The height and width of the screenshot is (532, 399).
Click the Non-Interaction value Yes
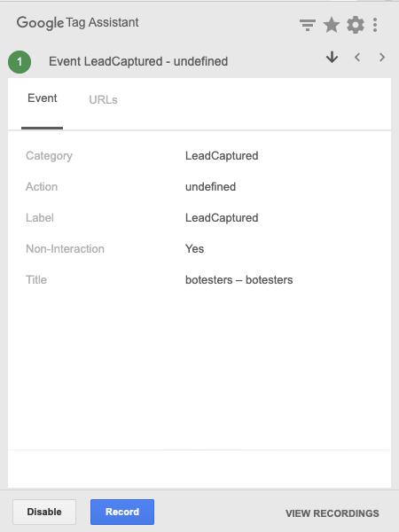click(x=194, y=248)
